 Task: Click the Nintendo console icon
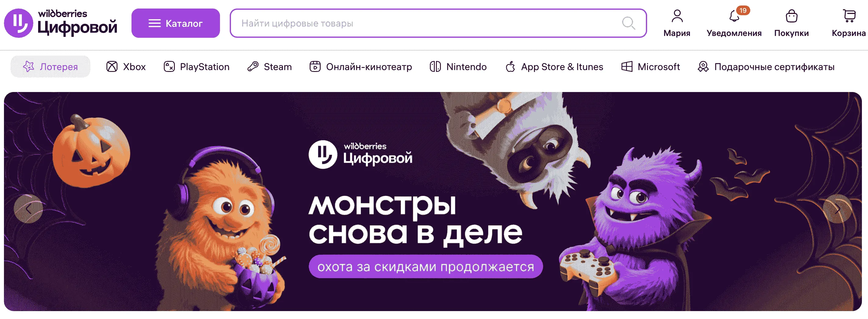pyautogui.click(x=435, y=67)
